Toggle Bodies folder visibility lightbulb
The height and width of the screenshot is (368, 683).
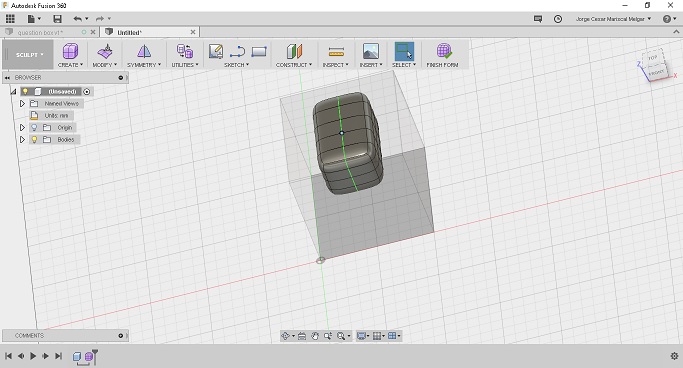point(34,139)
